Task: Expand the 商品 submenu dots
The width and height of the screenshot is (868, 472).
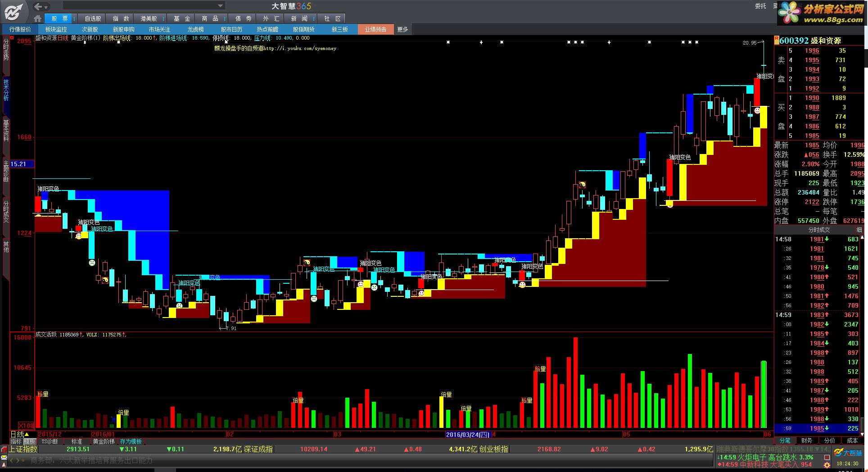Action: click(x=225, y=18)
